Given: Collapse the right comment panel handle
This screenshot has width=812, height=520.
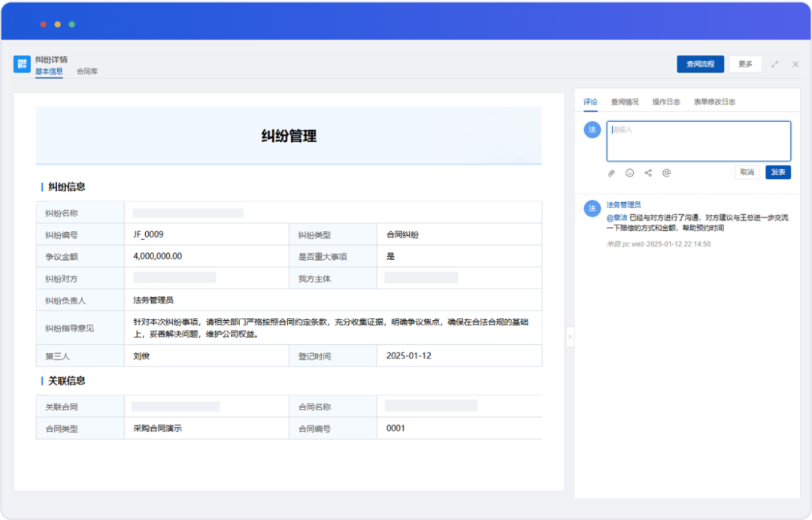Looking at the screenshot, I should pos(570,337).
